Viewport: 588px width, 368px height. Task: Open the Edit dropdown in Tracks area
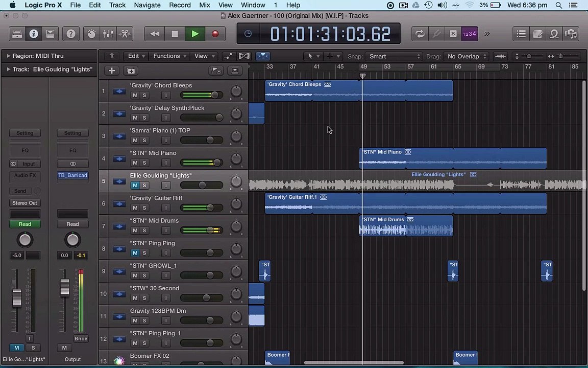(x=136, y=56)
